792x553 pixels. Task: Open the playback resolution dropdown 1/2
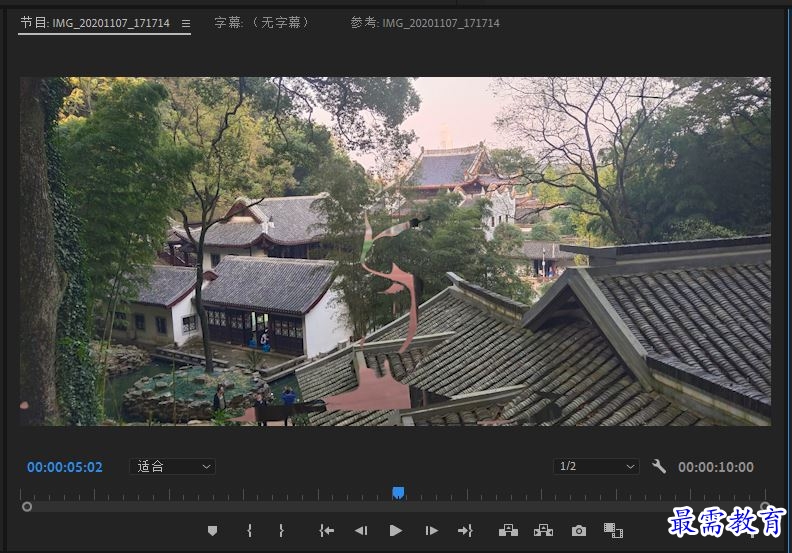click(596, 467)
